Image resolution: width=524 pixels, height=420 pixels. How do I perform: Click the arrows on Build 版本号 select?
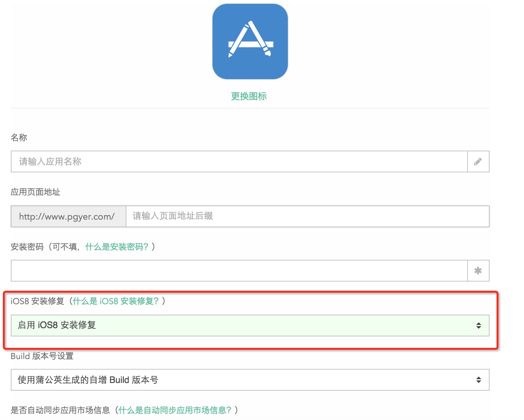click(x=478, y=380)
